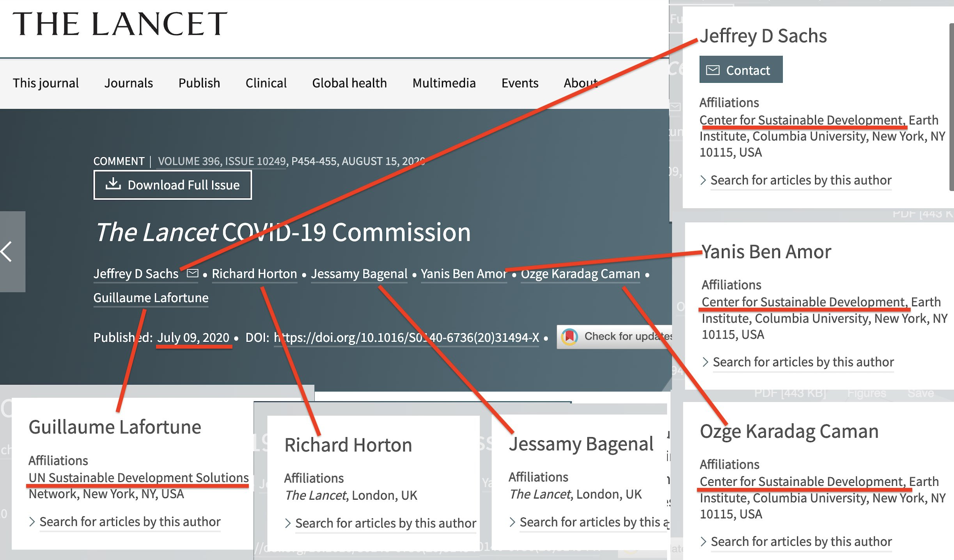The width and height of the screenshot is (954, 560).
Task: Open Global health menu
Action: click(349, 83)
